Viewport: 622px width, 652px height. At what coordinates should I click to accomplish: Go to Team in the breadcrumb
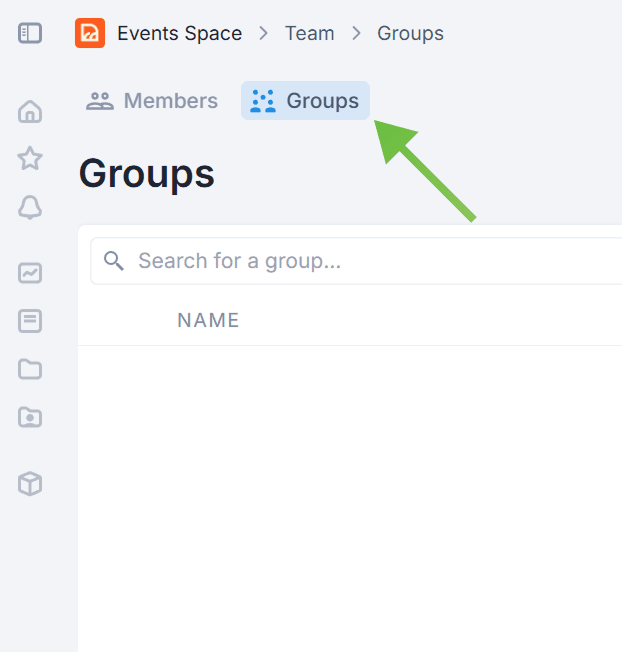309,33
